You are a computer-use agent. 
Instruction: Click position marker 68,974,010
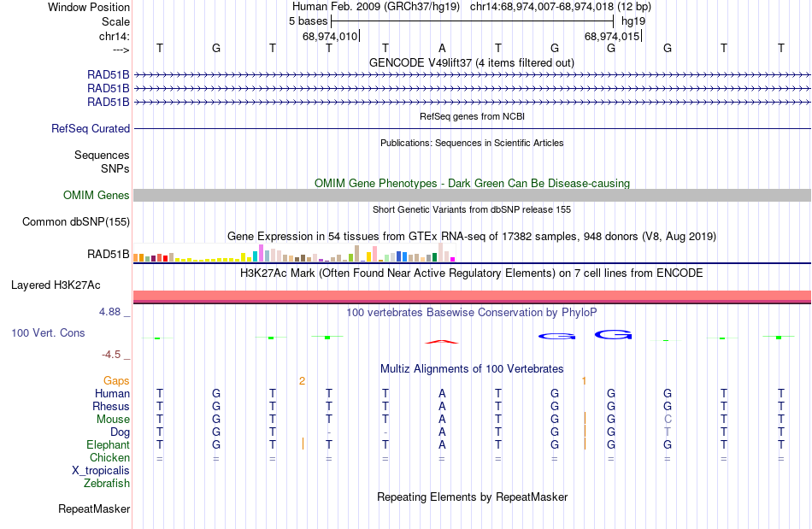pyautogui.click(x=330, y=36)
